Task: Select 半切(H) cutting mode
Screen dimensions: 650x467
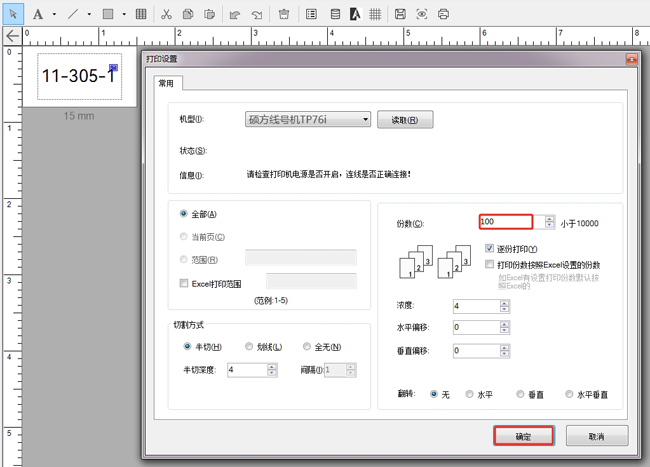Action: tap(187, 346)
